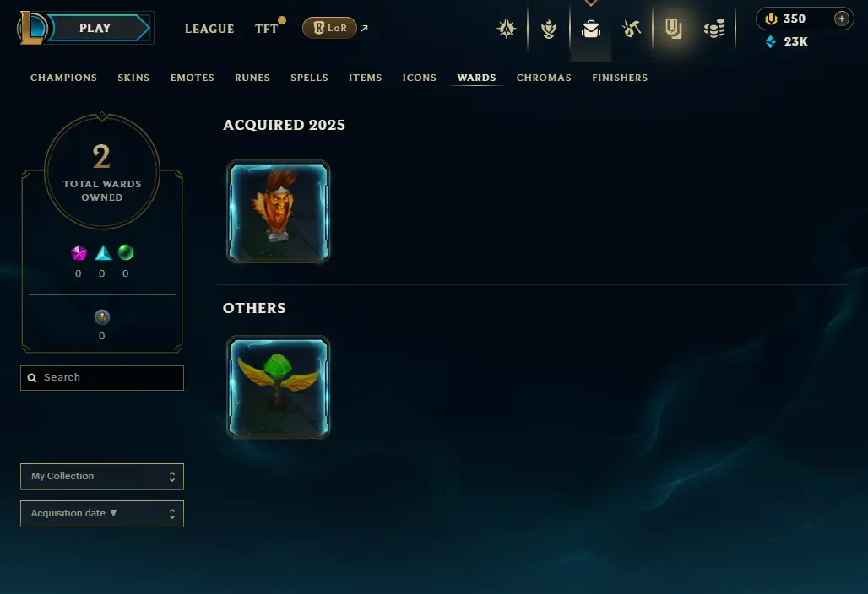This screenshot has width=868, height=594.
Task: Open the Finishers tab
Action: point(620,78)
